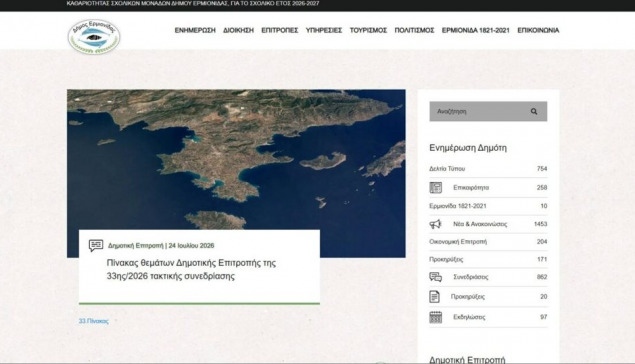Image resolution: width=635 pixels, height=364 pixels.
Task: Open the Προκηρύξεις category with 20 posts
Action: (x=468, y=296)
